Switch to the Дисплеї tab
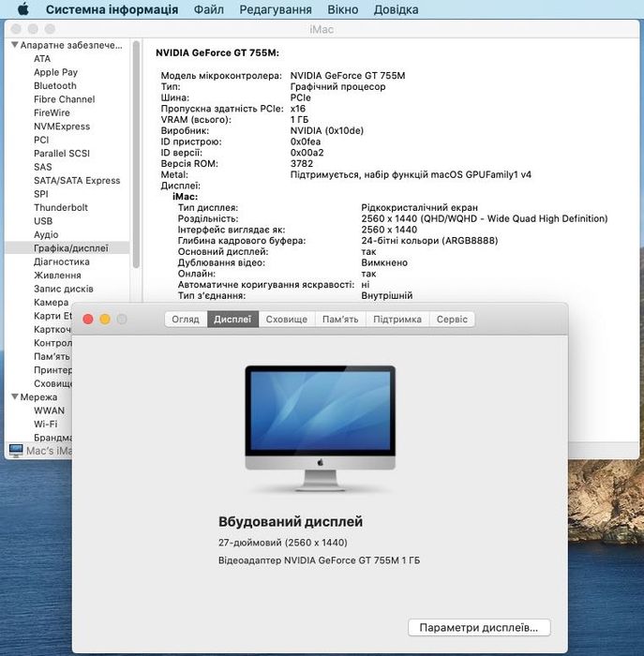The image size is (644, 656). point(232,320)
